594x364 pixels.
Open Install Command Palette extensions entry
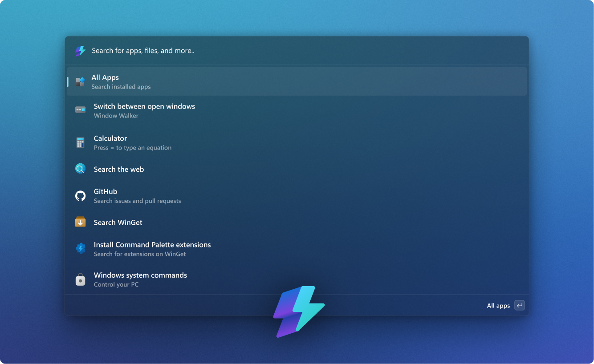pos(152,248)
